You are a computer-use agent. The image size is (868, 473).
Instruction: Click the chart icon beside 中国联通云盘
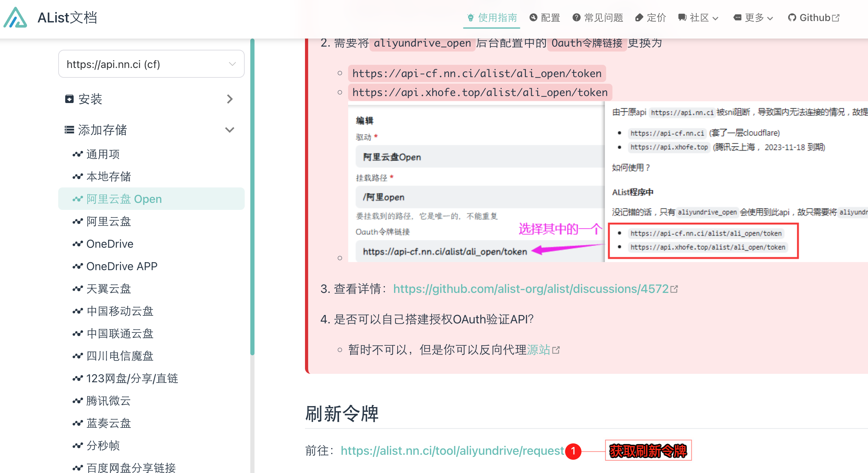77,334
